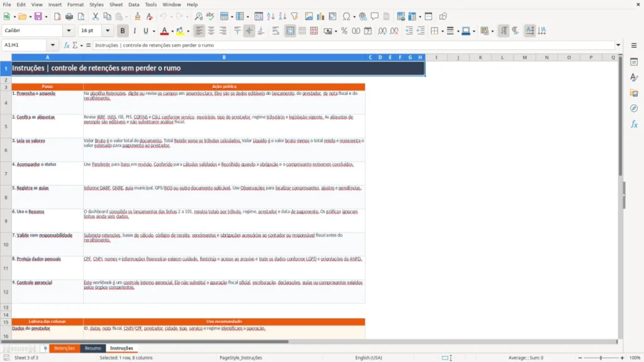Image resolution: width=644 pixels, height=362 pixels.
Task: Toggle underline on the selected cells
Action: 146,31
